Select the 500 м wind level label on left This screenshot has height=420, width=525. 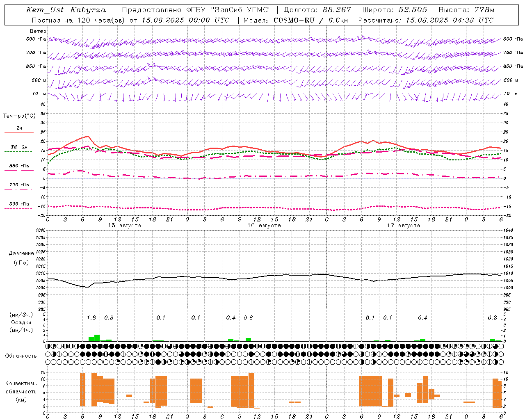(39, 80)
